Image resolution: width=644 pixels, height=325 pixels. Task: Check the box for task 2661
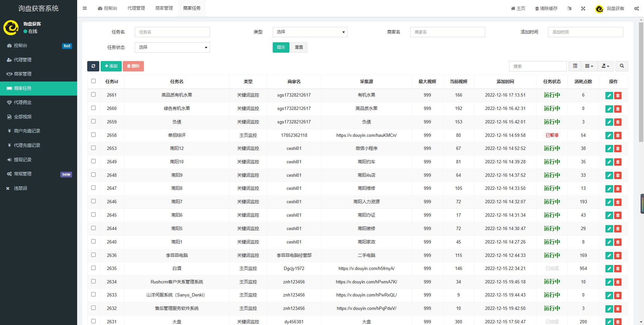tap(93, 95)
